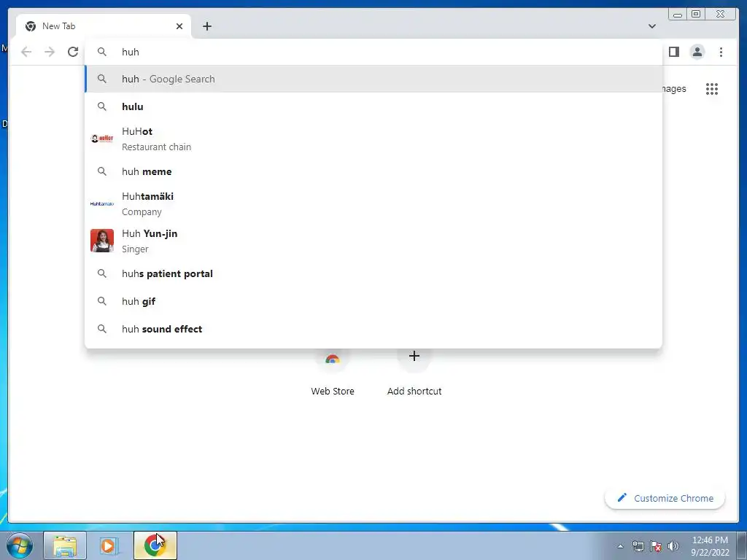Screen dimensions: 747x560
Task: Open Chrome's three-dot menu
Action: (x=721, y=52)
